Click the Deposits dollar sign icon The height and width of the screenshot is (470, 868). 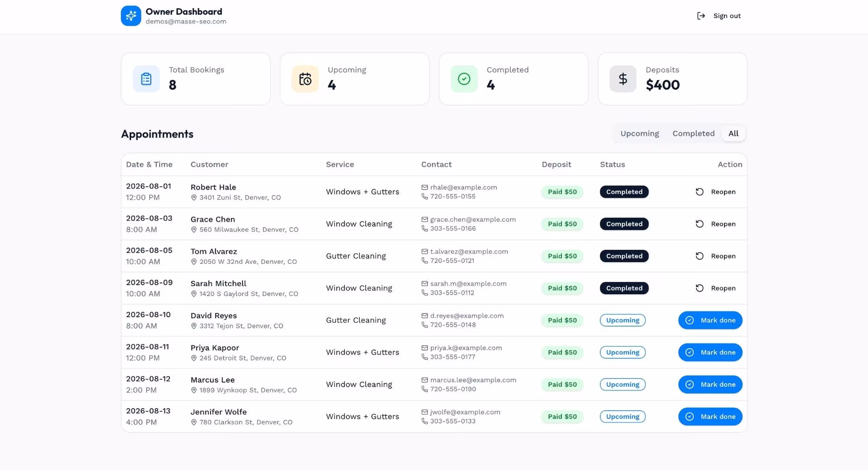click(x=623, y=79)
